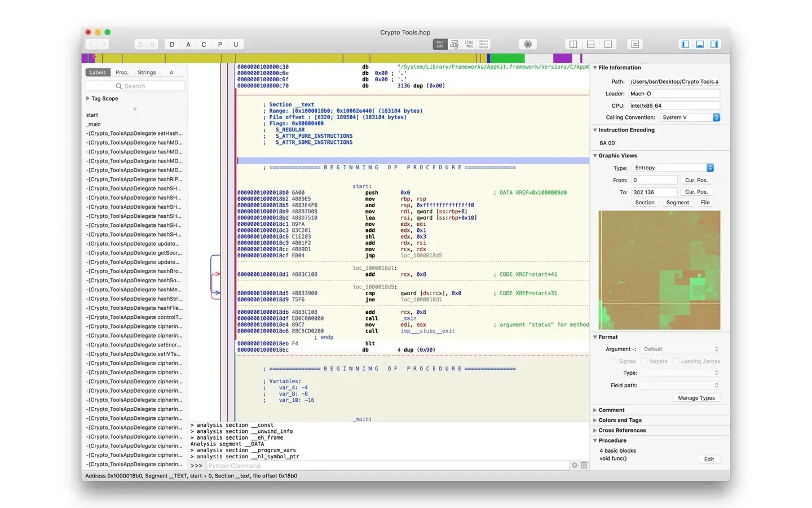Switch to the Proc. tab
This screenshot has width=812, height=508.
pos(122,72)
